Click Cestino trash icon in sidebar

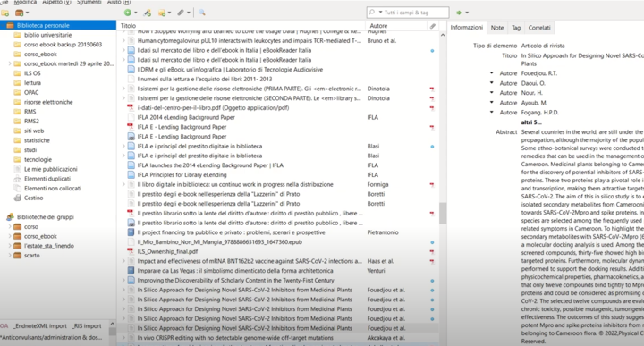(17, 198)
